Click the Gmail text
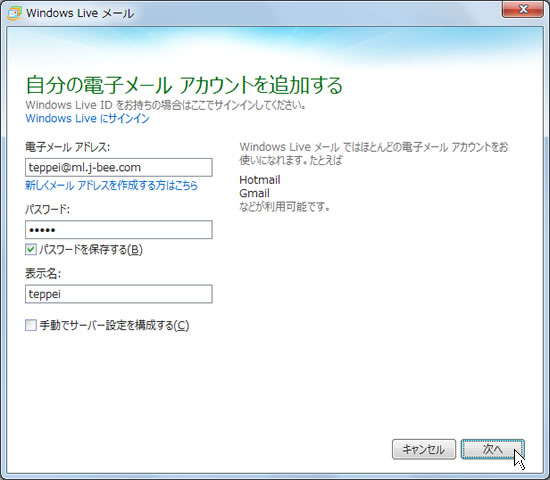This screenshot has width=550, height=480. click(254, 193)
